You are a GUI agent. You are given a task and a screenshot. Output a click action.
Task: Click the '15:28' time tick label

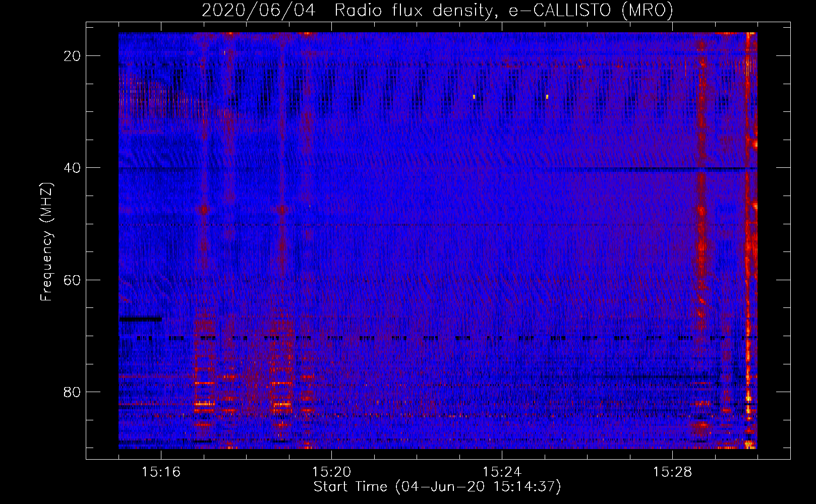click(x=672, y=472)
